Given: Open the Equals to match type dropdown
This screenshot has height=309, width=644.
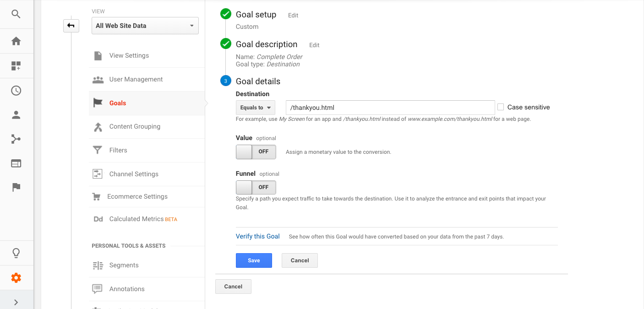Looking at the screenshot, I should pos(255,108).
